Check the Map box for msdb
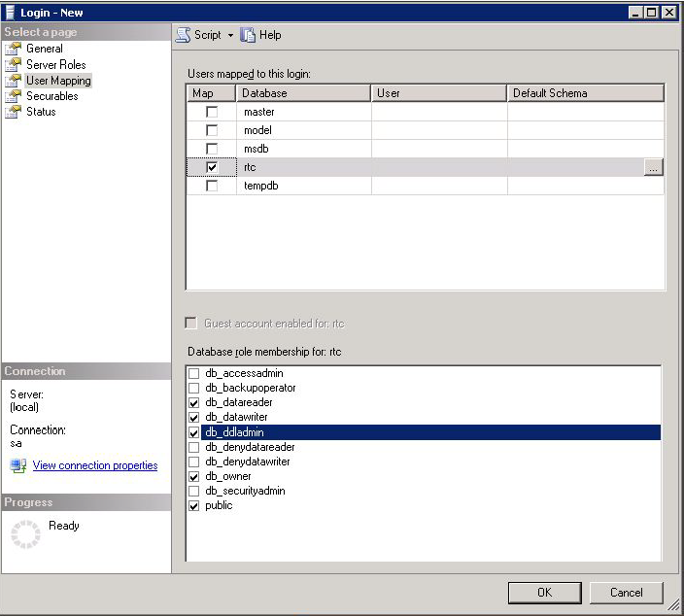Image resolution: width=684 pixels, height=616 pixels. [212, 149]
